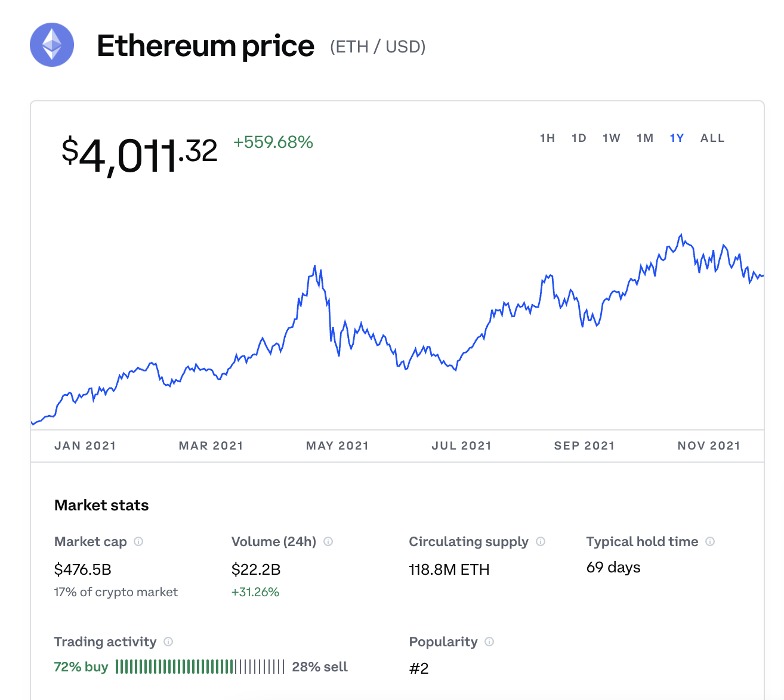The height and width of the screenshot is (700, 784).
Task: Select the 1D time range
Action: [x=579, y=138]
